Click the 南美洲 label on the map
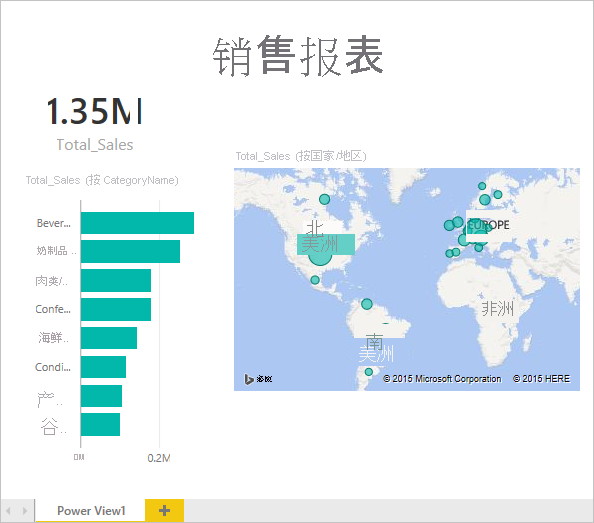The height and width of the screenshot is (523, 594). pos(376,348)
